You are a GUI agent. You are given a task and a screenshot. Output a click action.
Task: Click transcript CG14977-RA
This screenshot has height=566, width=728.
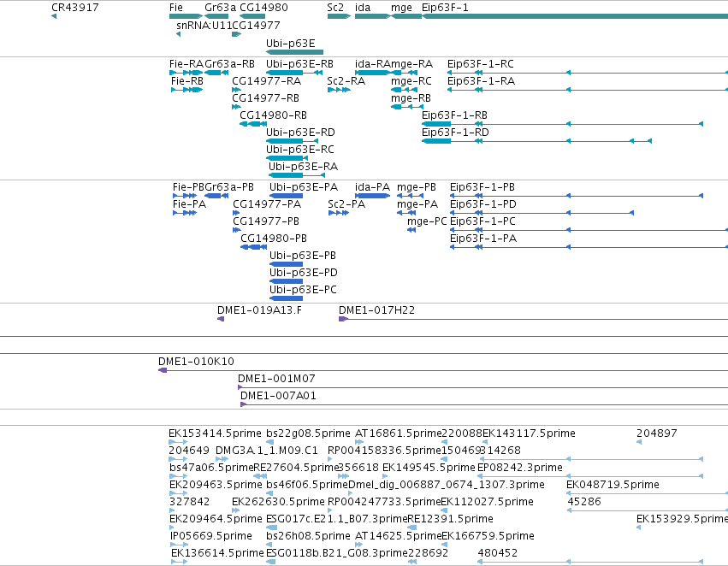click(x=267, y=80)
